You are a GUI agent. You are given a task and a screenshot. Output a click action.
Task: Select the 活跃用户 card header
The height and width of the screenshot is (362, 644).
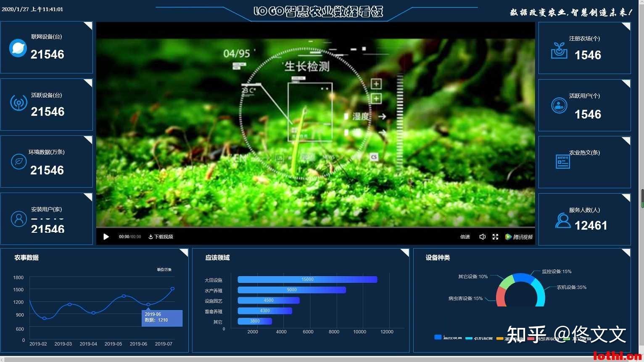[584, 96]
